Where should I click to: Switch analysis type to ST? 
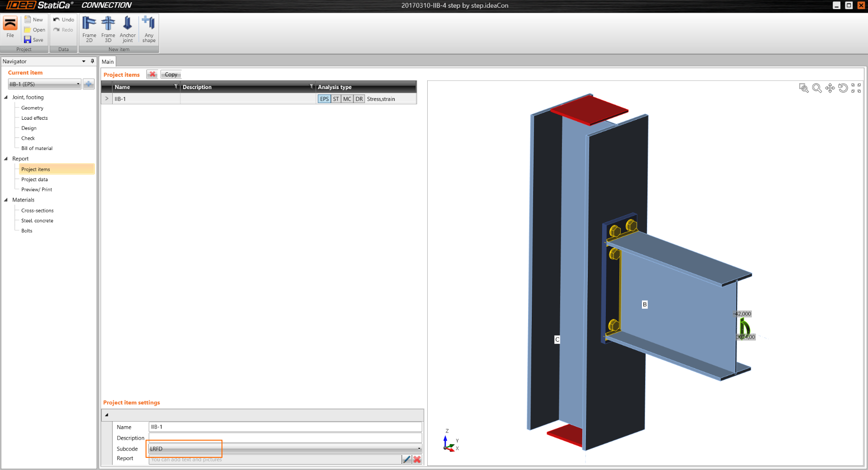[x=336, y=99]
